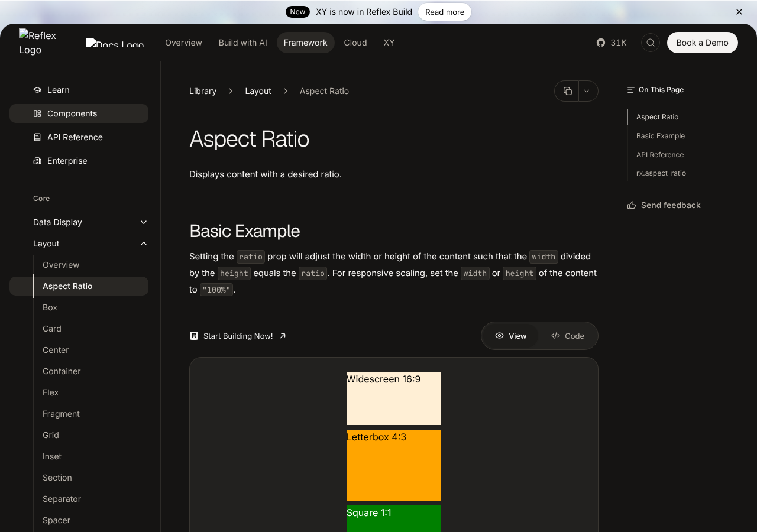Click the Reflex R icon beside Start Building
This screenshot has height=532, width=757.
194,336
